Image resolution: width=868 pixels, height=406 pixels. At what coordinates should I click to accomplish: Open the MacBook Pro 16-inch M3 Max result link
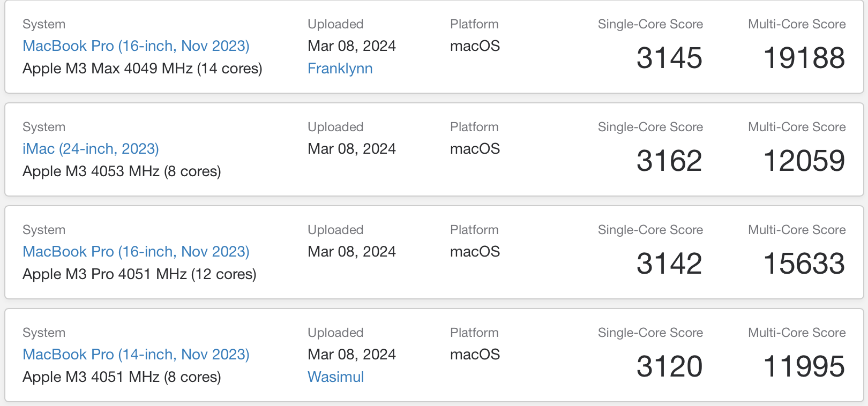136,46
